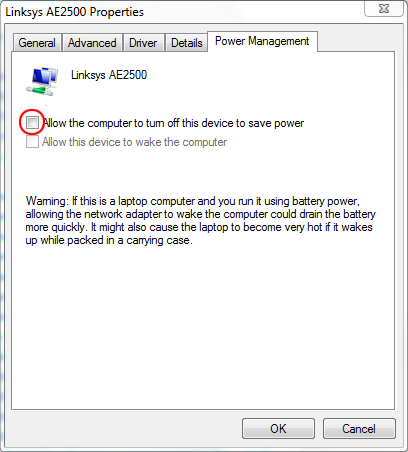Click the green plug on the adapter icon
Image resolution: width=408 pixels, height=452 pixels.
[x=38, y=90]
